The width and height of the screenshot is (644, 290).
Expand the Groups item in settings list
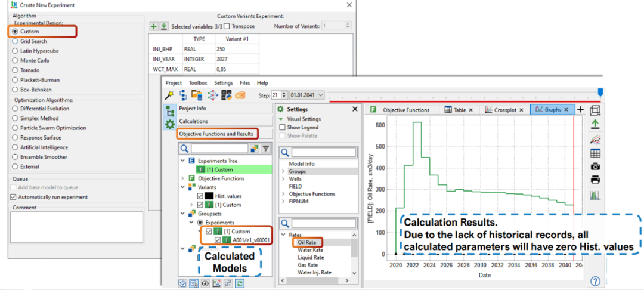click(283, 171)
